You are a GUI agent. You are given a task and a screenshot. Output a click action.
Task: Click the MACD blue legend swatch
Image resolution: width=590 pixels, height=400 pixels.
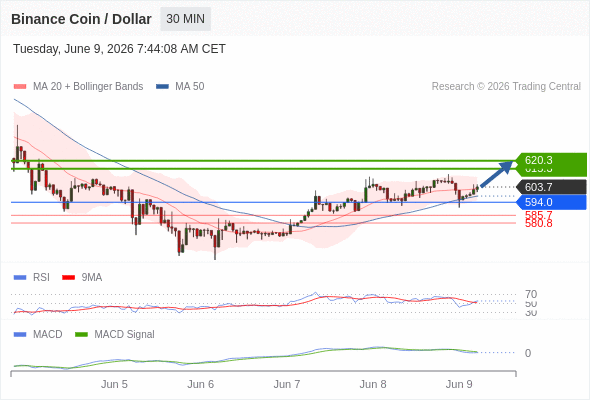(20, 335)
